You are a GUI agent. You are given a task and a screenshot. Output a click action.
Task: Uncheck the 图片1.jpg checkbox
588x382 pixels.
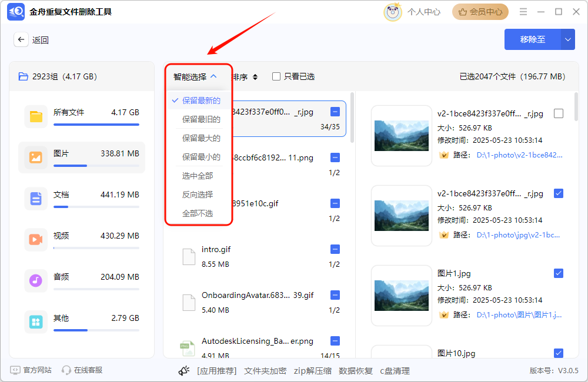[x=559, y=273]
